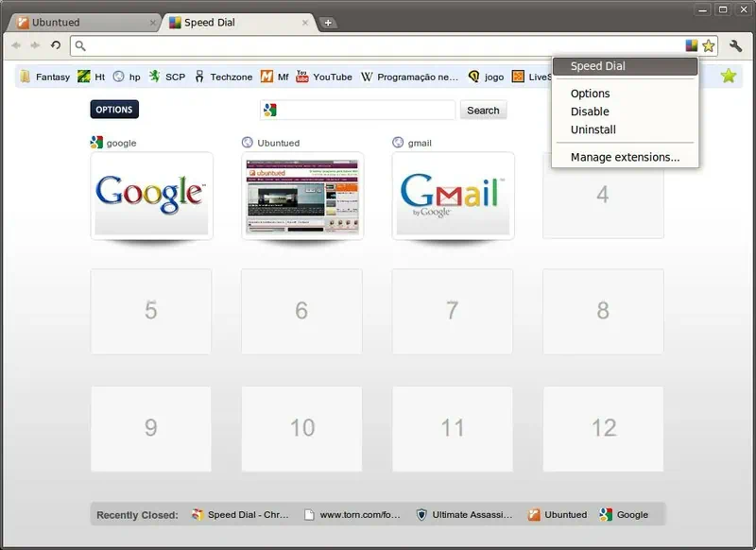Close the Speed Dial tab

click(304, 23)
